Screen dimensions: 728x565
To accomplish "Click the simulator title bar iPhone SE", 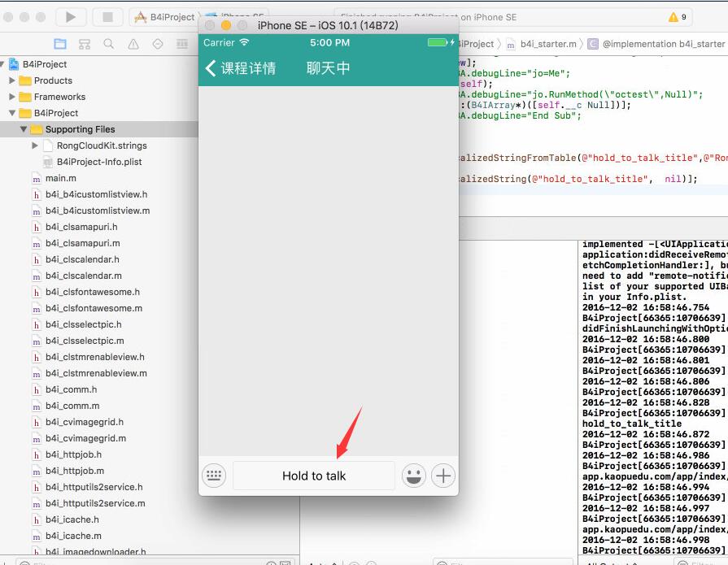I will pyautogui.click(x=328, y=25).
